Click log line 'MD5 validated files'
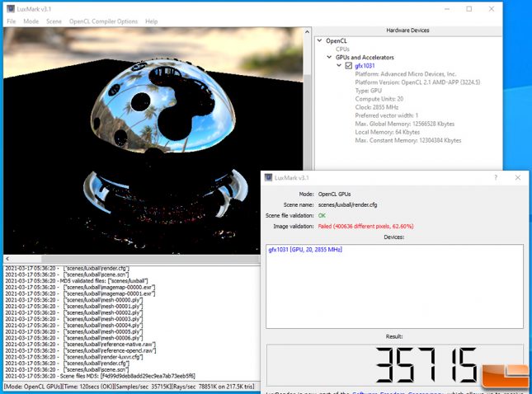 (77, 281)
